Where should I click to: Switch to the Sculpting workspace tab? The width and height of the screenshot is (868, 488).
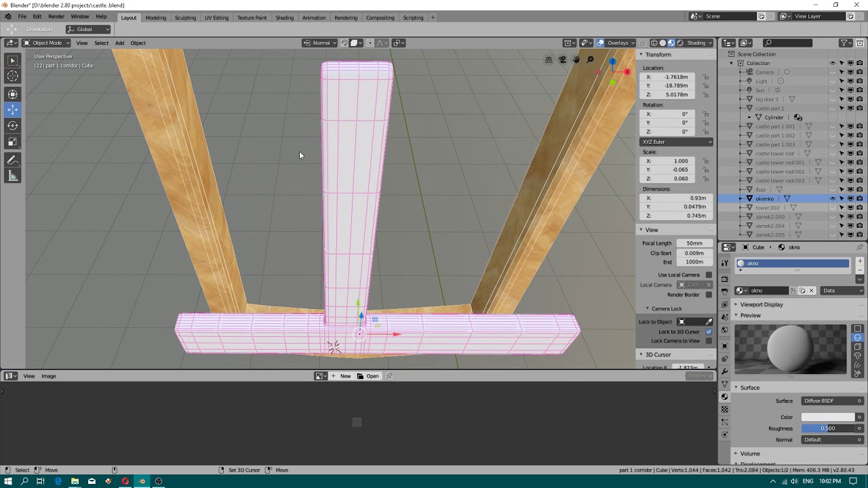(x=185, y=18)
